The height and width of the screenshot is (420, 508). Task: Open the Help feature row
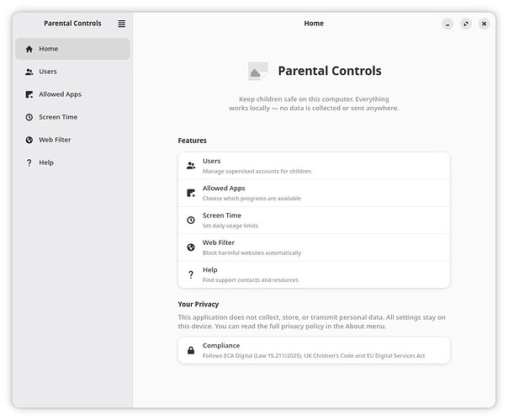click(x=314, y=274)
